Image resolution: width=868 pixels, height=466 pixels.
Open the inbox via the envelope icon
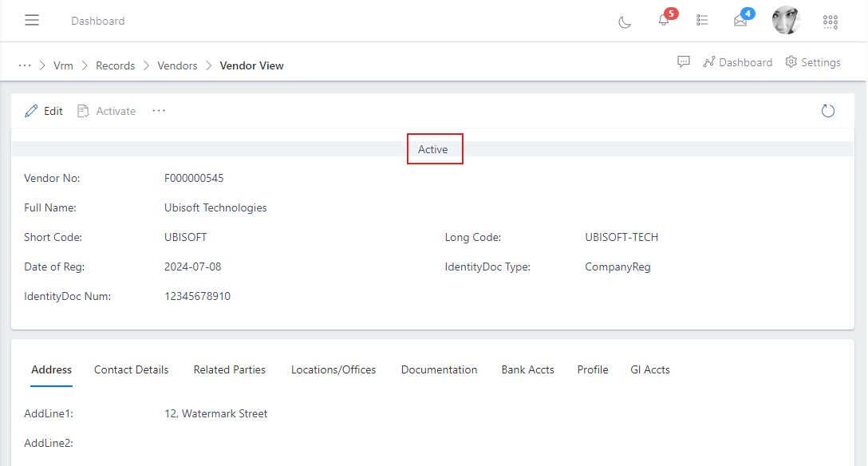pos(741,22)
